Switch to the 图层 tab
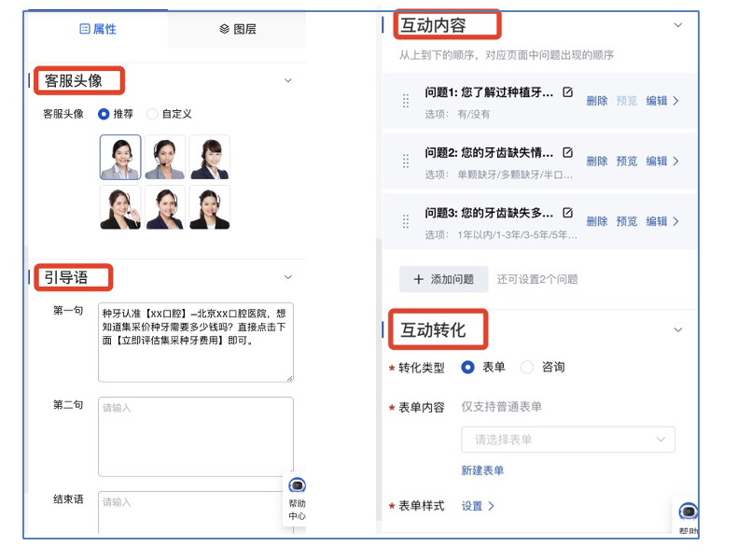 point(237,29)
